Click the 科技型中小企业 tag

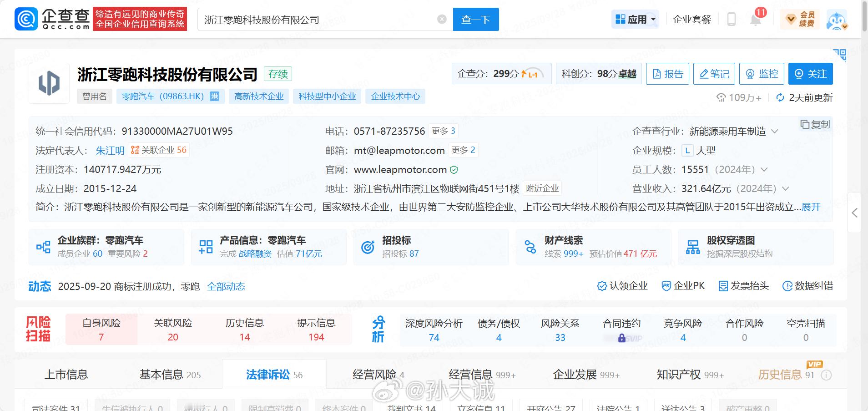327,96
